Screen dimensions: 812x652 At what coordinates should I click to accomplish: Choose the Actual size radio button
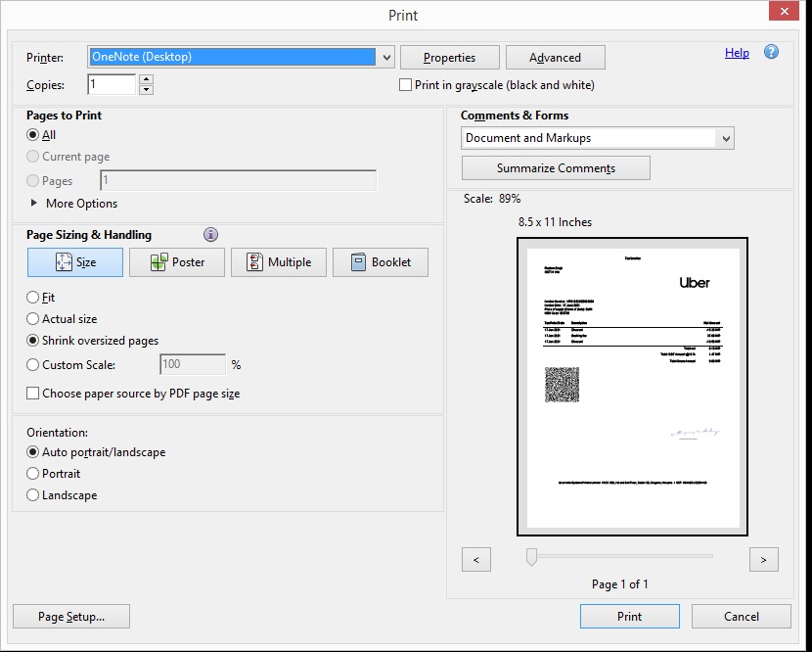point(32,319)
